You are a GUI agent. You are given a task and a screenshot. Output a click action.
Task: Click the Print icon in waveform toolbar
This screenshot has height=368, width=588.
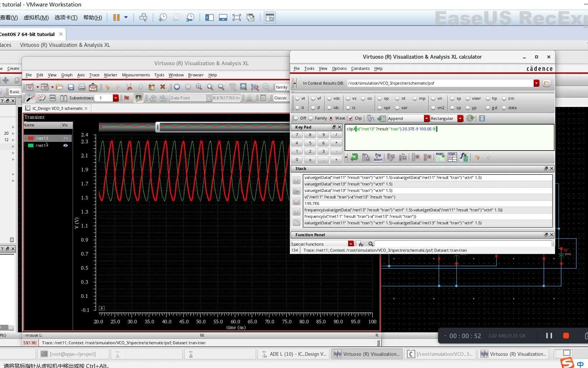(x=82, y=87)
